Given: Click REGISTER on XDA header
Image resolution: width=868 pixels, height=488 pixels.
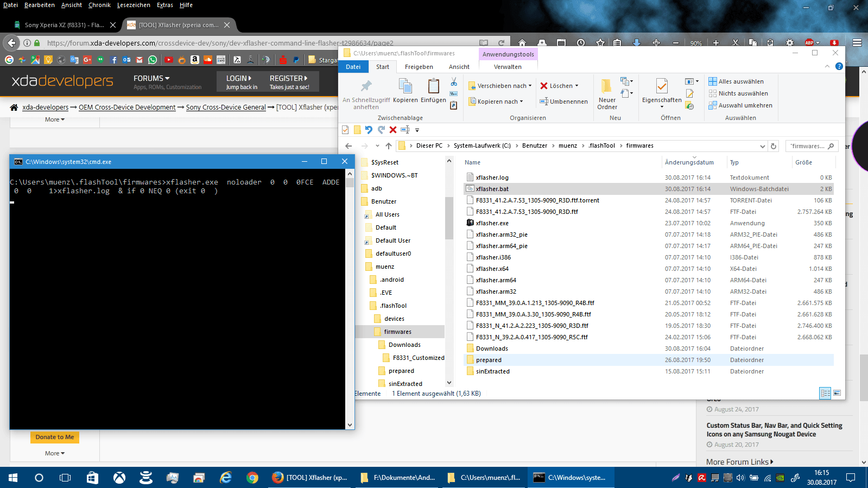Looking at the screenshot, I should click(288, 78).
